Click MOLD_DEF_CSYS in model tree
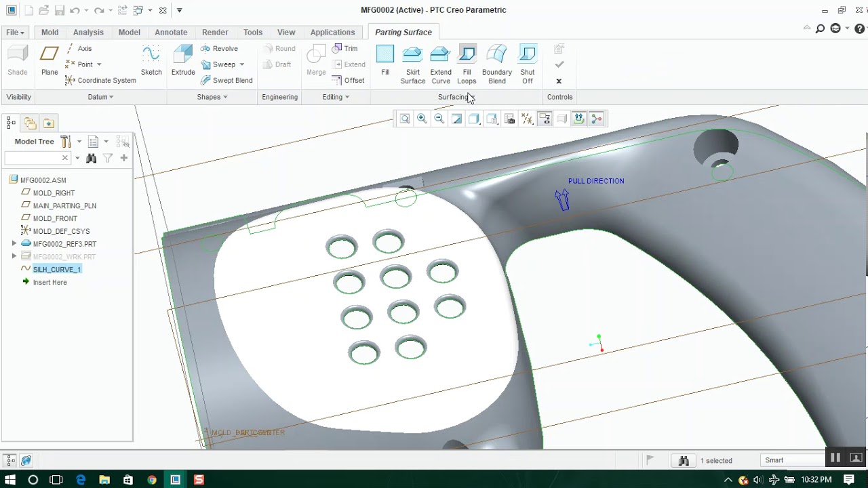Screen dimensions: 868x488 [61, 231]
